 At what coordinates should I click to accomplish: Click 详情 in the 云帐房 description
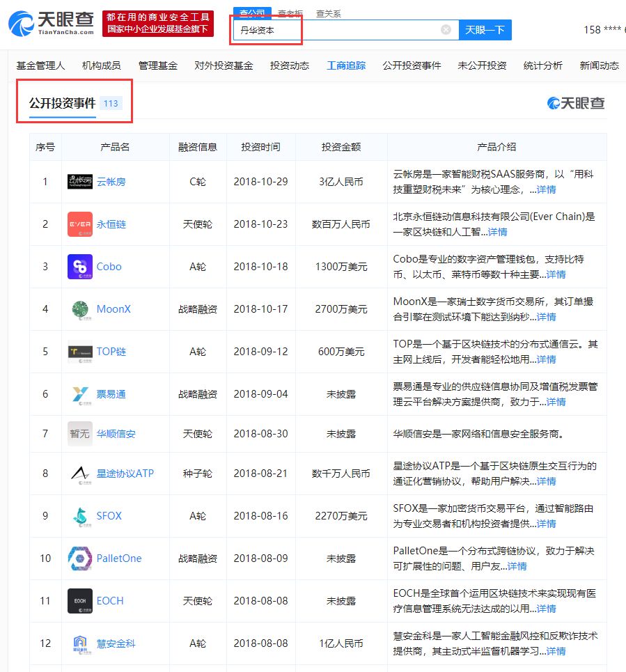(x=547, y=189)
